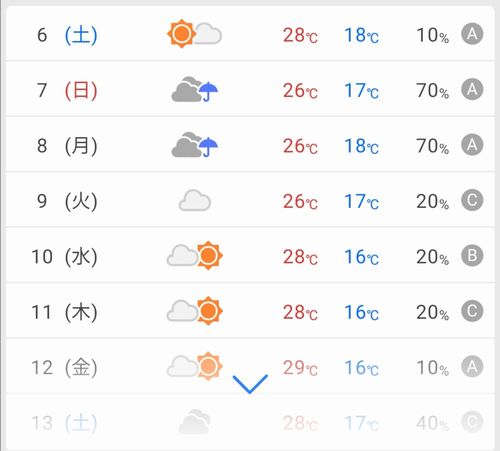Click reliability badge C on day 9 row
The height and width of the screenshot is (451, 500).
pos(472,200)
